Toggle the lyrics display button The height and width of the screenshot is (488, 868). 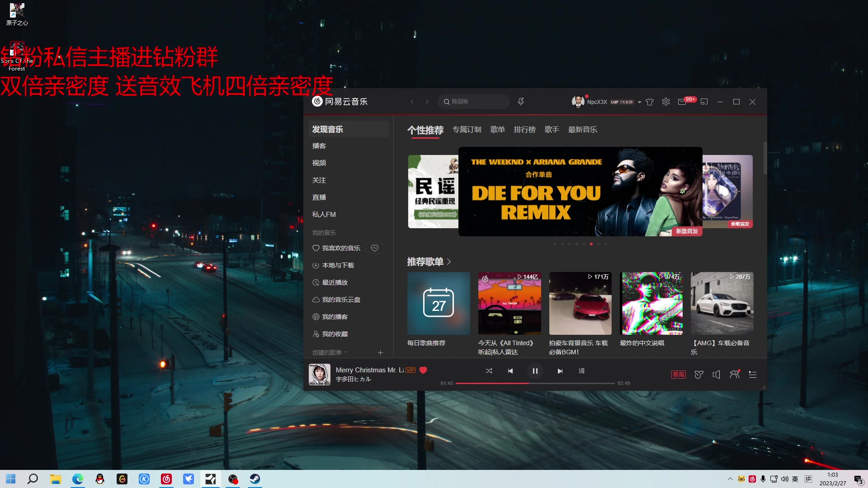(x=582, y=371)
